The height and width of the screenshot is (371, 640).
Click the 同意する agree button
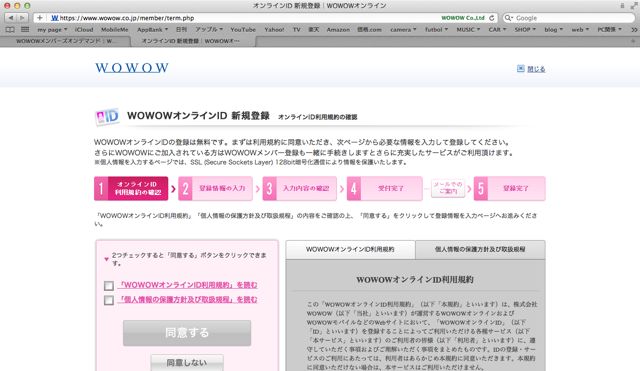[187, 333]
